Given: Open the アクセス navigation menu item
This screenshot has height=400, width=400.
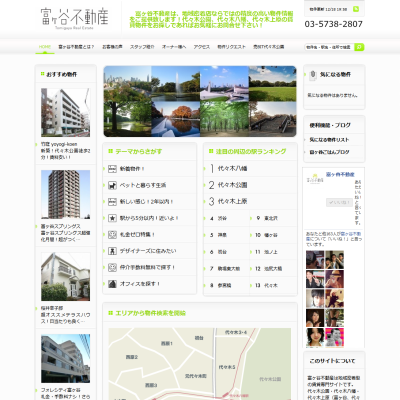Looking at the screenshot, I should point(202,47).
